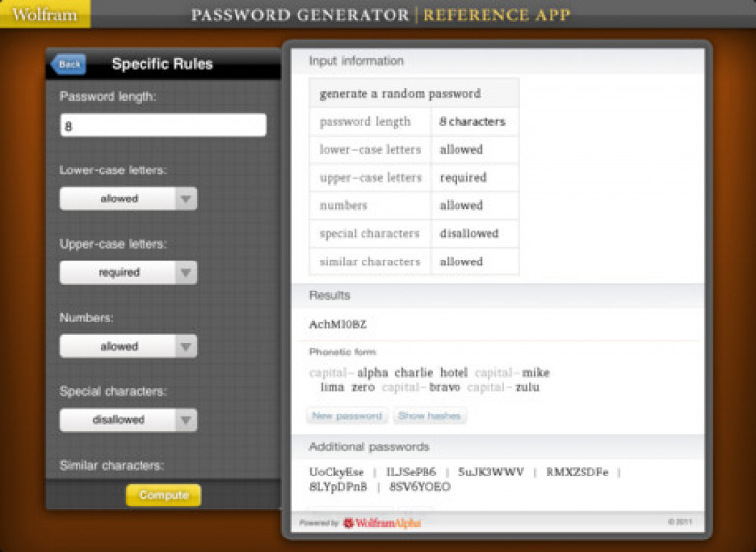This screenshot has height=552, width=756.
Task: Go back using the Back button
Action: 69,64
